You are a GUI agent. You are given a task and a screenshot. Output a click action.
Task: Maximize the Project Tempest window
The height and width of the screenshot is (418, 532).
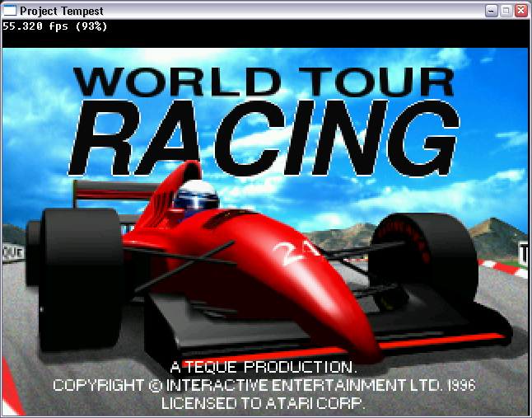pos(506,11)
